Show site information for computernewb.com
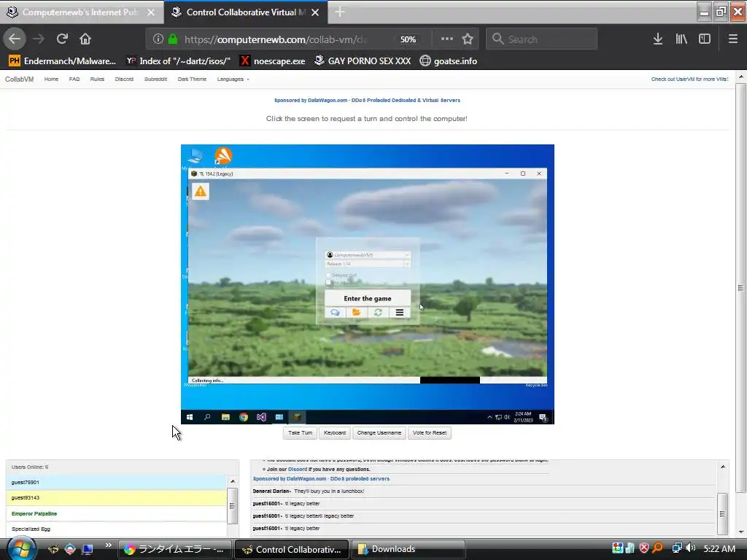Screen dimensions: 747x560 [158, 39]
